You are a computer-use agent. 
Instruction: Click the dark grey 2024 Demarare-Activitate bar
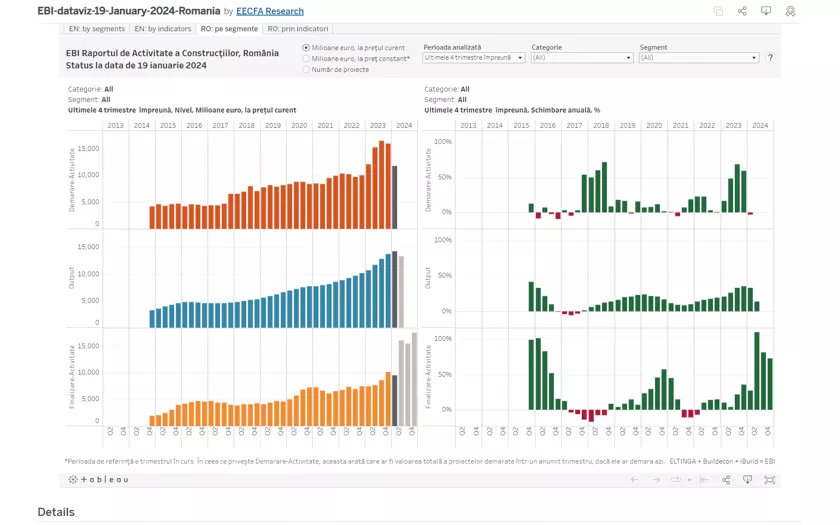click(395, 197)
